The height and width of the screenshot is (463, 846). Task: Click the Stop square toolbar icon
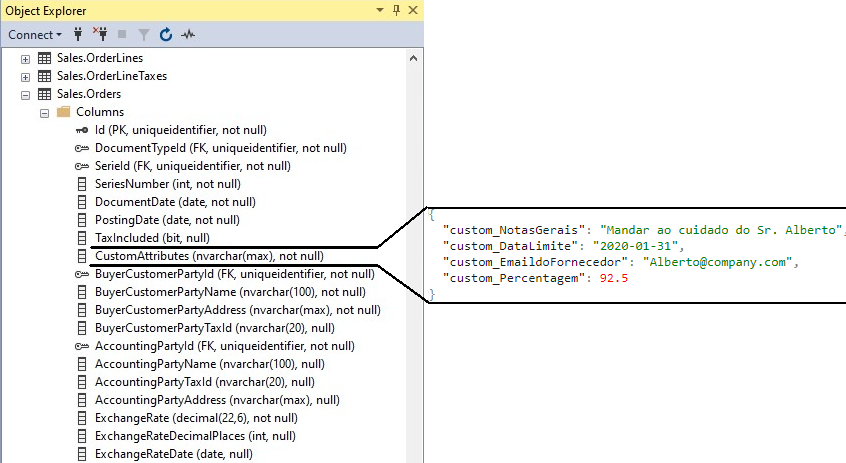click(x=122, y=35)
